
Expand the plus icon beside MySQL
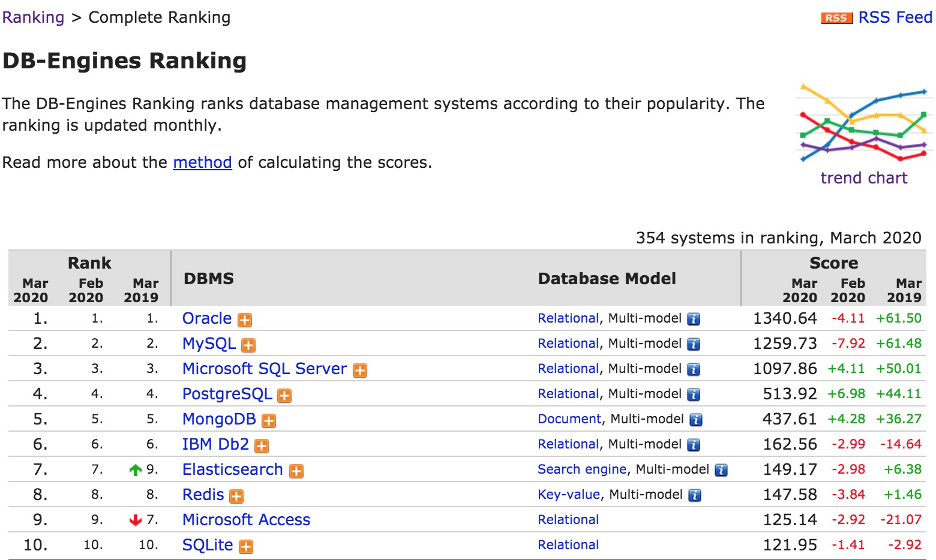248,345
